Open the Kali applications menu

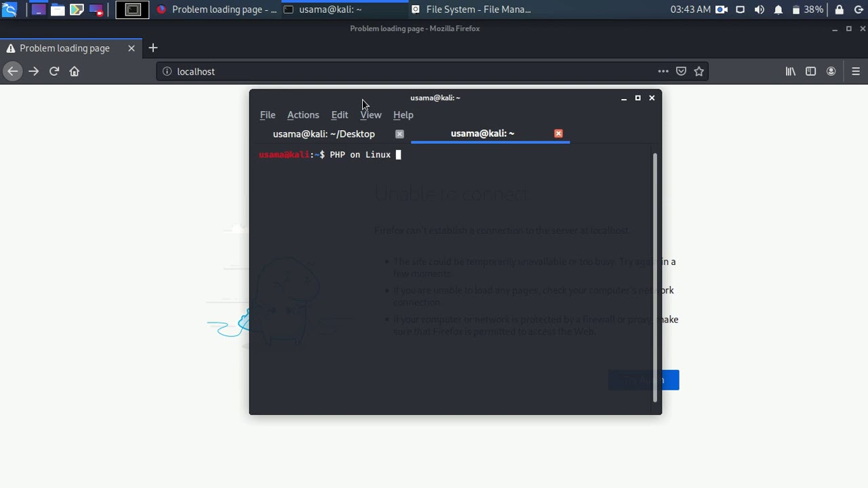[9, 9]
